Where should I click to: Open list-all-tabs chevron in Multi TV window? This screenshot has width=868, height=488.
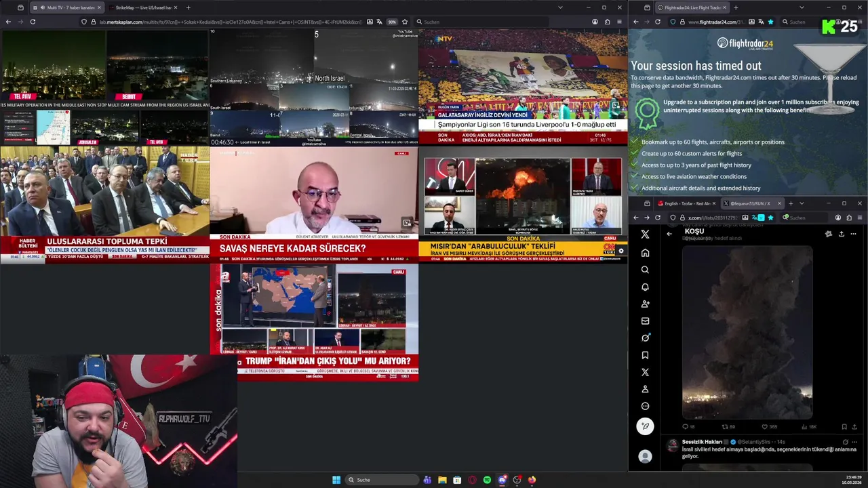tap(560, 7)
